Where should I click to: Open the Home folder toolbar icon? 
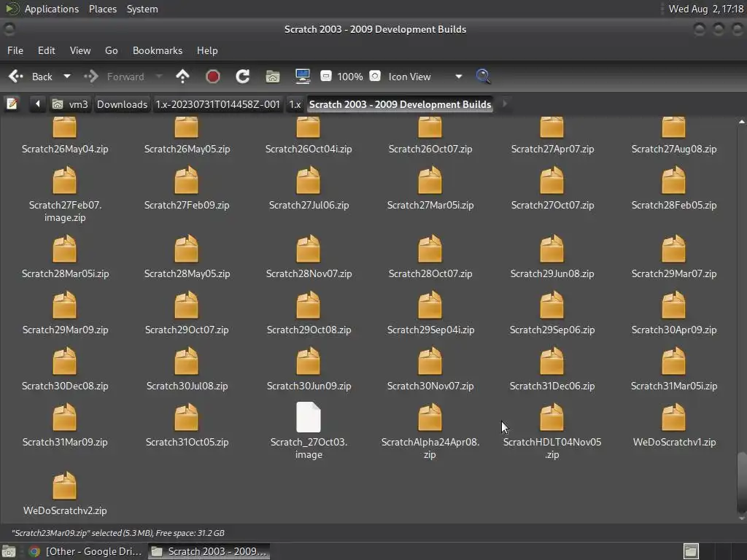(x=273, y=76)
